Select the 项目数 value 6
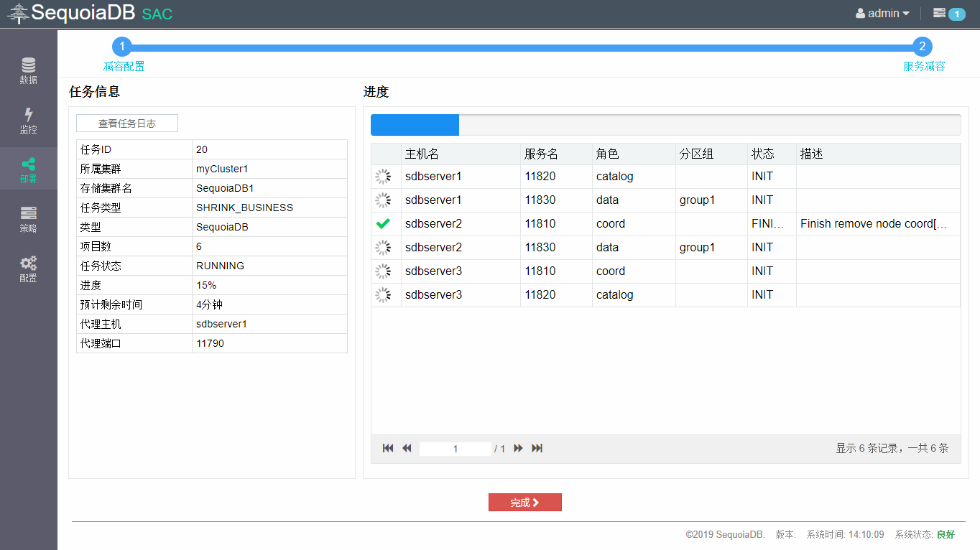The width and height of the screenshot is (980, 550). (x=199, y=246)
